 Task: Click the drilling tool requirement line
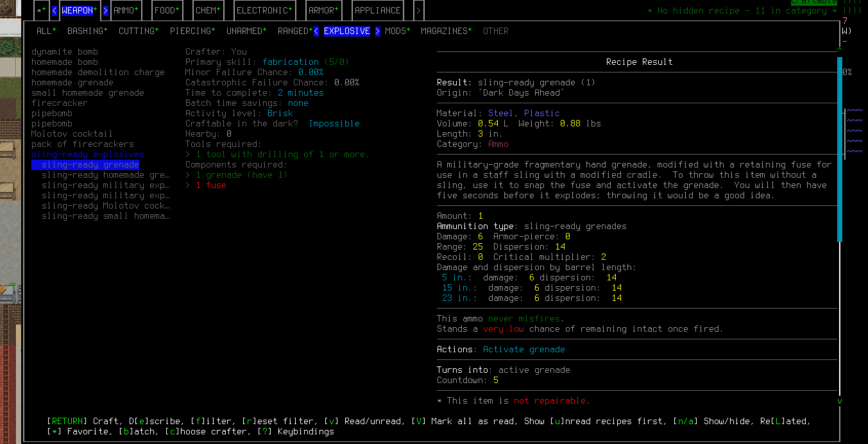click(277, 154)
